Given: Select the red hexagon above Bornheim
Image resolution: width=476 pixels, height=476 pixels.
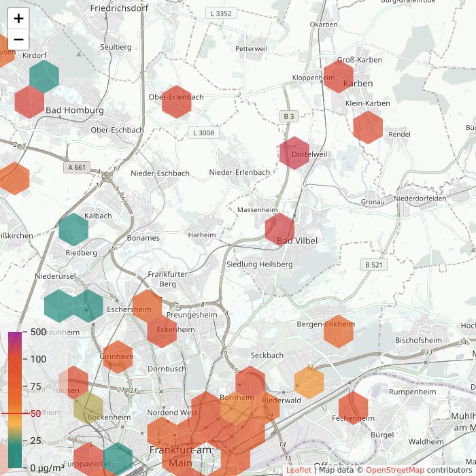Looking at the screenshot, I should tap(250, 382).
